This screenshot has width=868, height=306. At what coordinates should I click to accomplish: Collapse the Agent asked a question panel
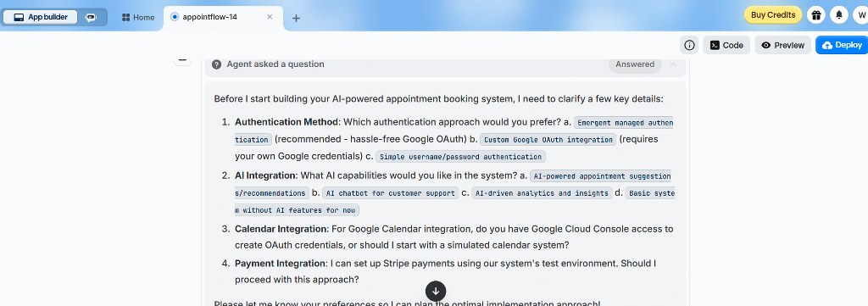tap(673, 64)
